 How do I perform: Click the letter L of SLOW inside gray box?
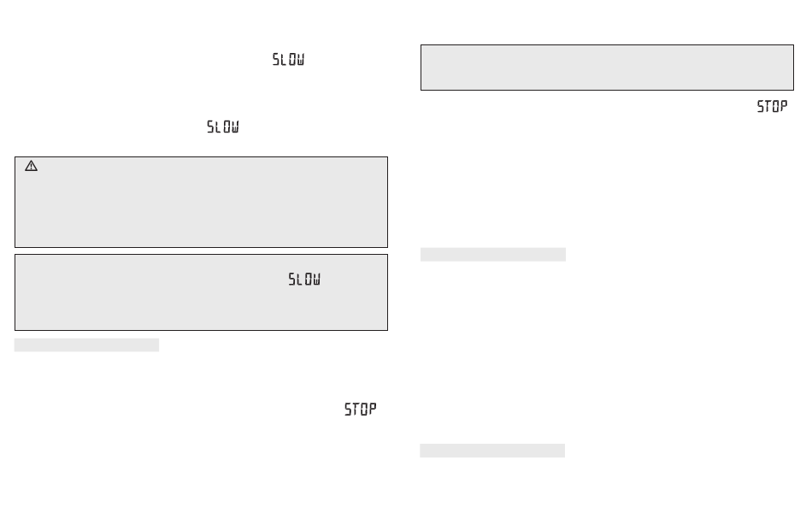click(x=300, y=279)
